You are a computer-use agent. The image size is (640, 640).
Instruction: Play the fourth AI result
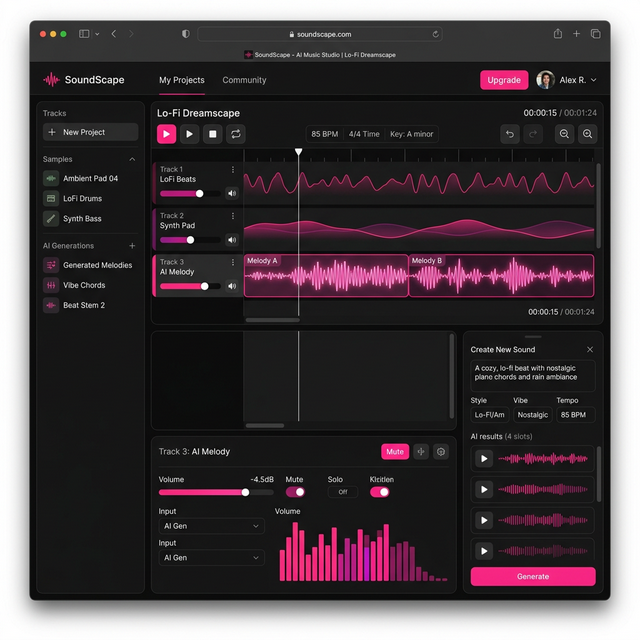pyautogui.click(x=484, y=551)
